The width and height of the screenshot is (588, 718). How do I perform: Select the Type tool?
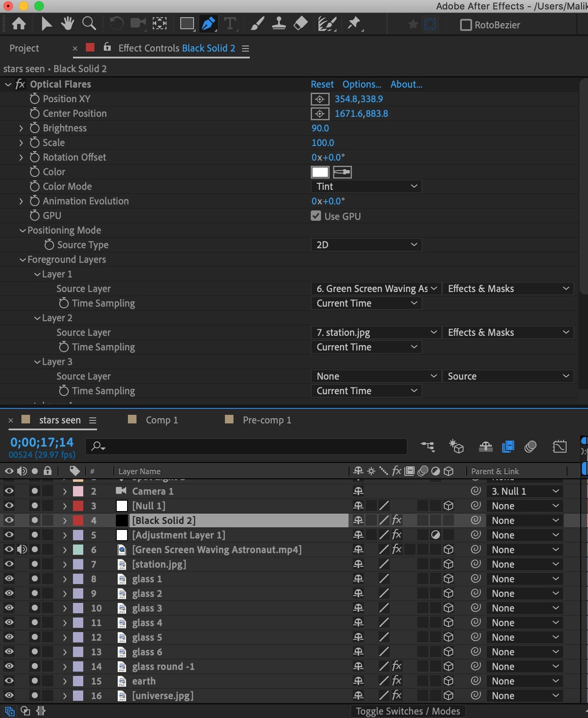click(x=230, y=24)
